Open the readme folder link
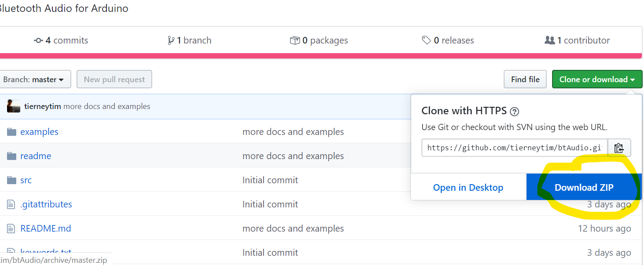Screen dimensions: 644x265 click(36, 156)
